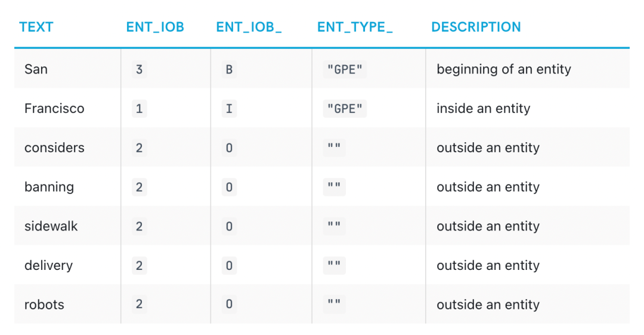Click the "B" code badge
Screen dimensions: 644x335
click(x=229, y=69)
